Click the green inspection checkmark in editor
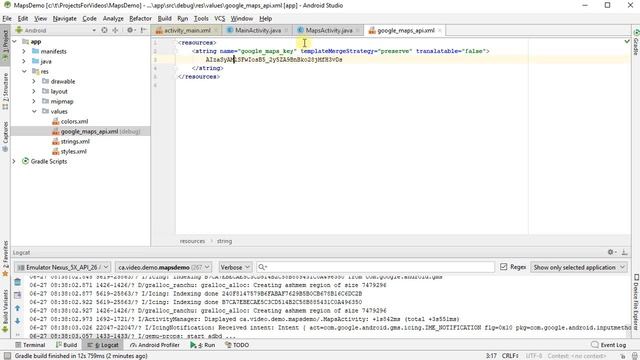 click(627, 42)
